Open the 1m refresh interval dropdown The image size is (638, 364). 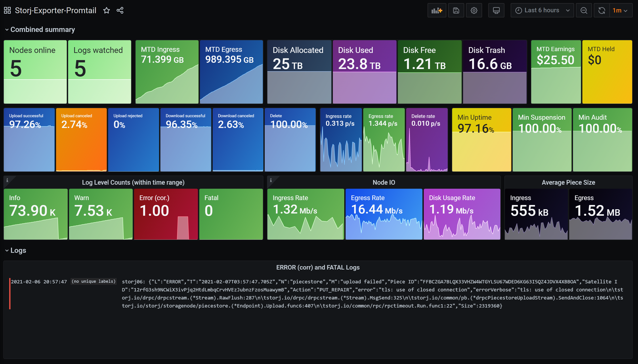621,10
